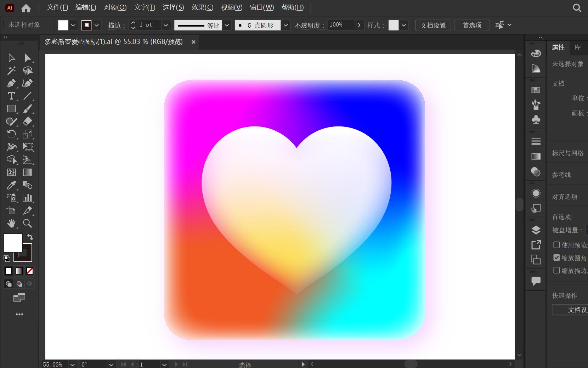
Task: Select the Blend tool
Action: point(27,185)
